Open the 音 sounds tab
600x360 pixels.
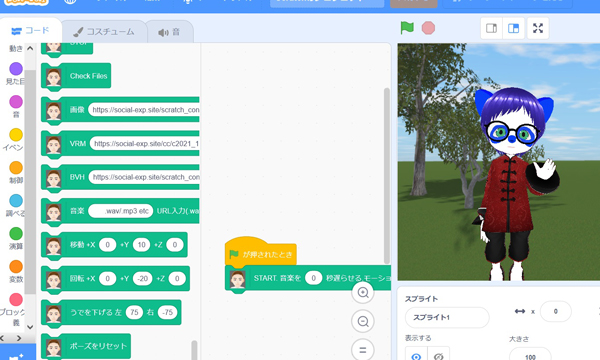(x=170, y=32)
